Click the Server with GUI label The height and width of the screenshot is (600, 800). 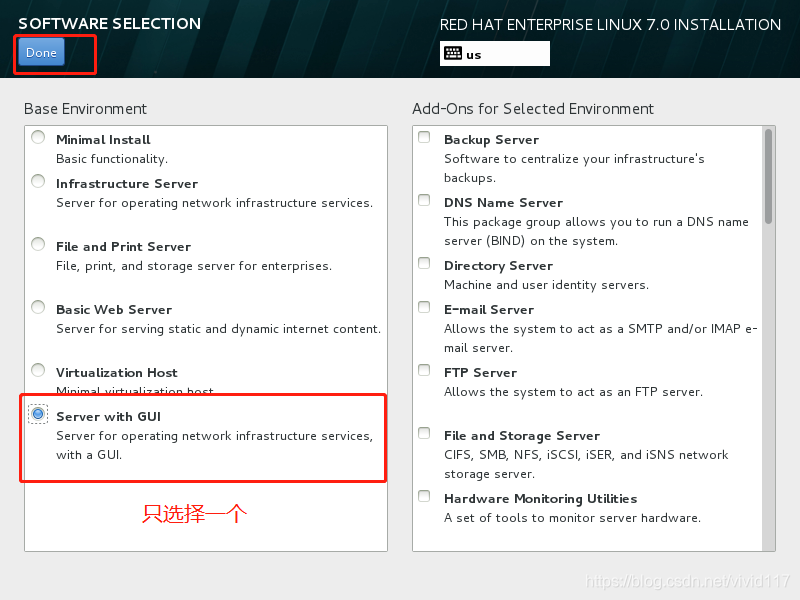[108, 417]
